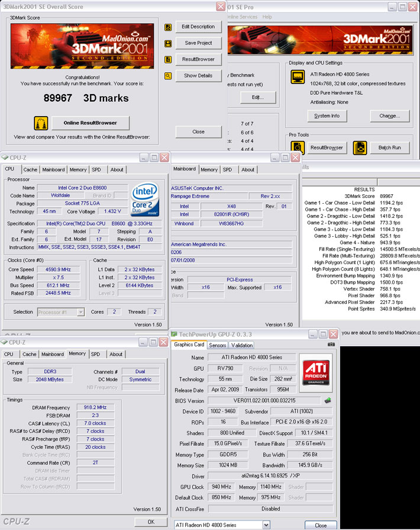420x530 pixels.
Task: Select the Graphics Card tab in GPU-Z
Action: point(189,345)
